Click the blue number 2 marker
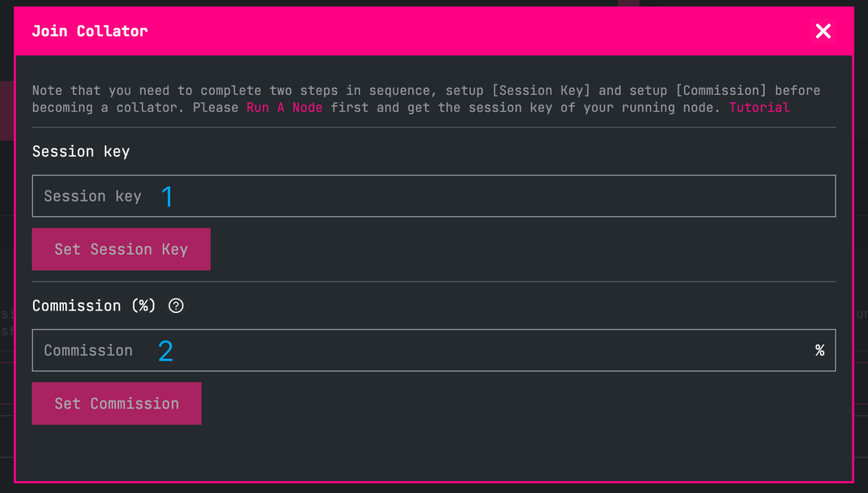This screenshot has width=868, height=493. 166,351
